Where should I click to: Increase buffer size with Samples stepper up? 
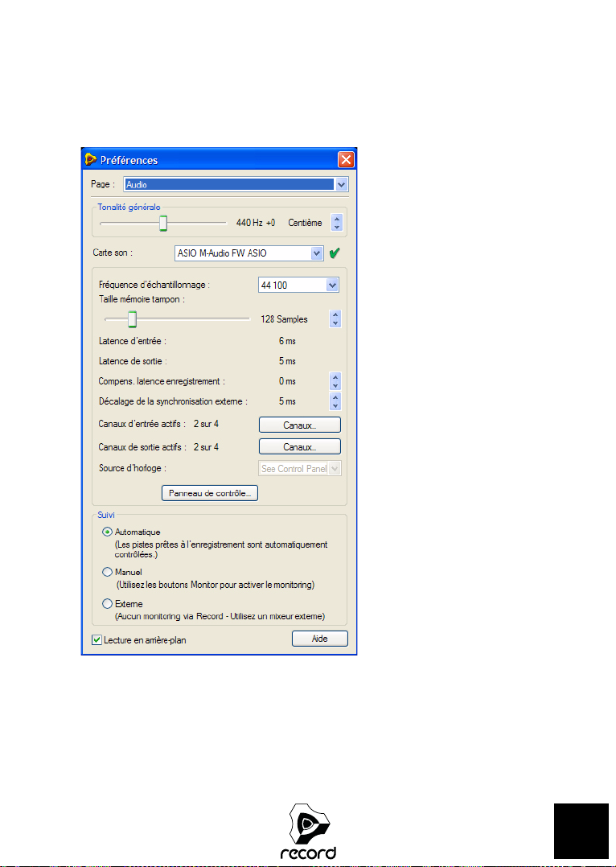point(335,314)
